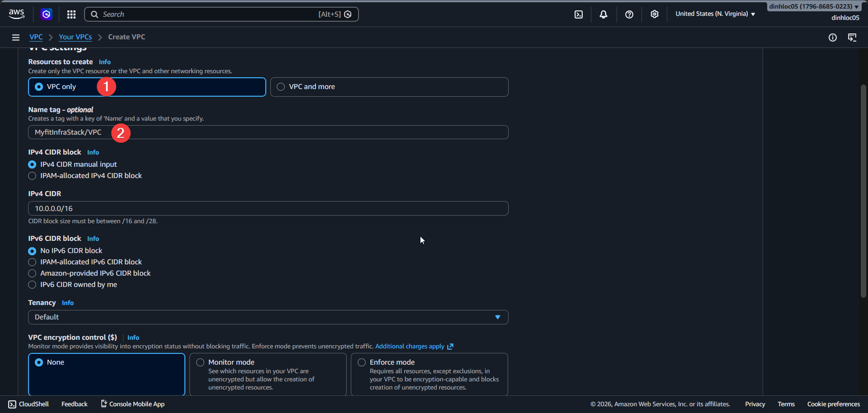The height and width of the screenshot is (413, 868).
Task: Open the Services grid icon
Action: point(71,14)
